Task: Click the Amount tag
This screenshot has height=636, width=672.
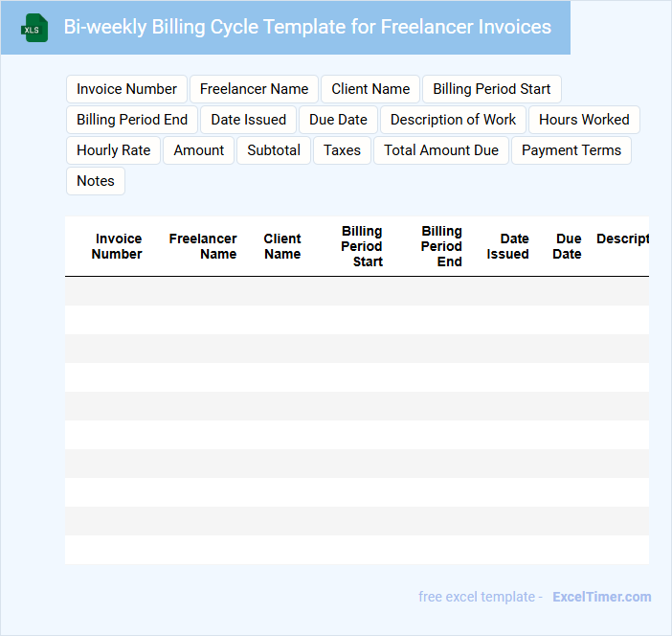Action: [198, 150]
